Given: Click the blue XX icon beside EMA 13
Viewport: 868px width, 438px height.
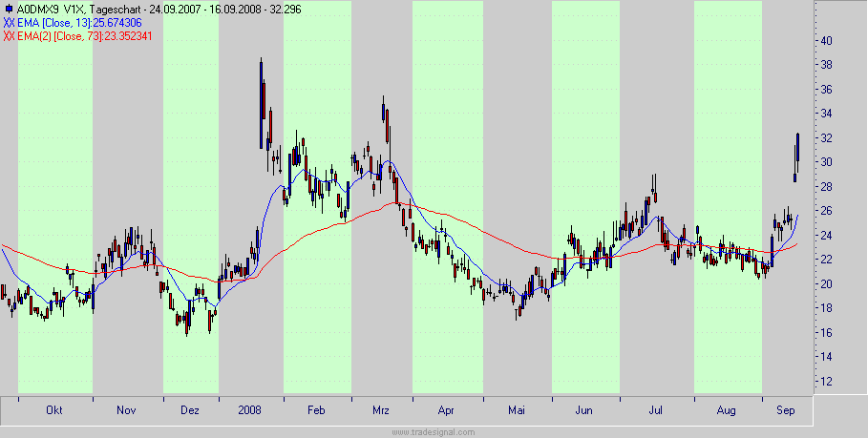Looking at the screenshot, I should click(10, 23).
